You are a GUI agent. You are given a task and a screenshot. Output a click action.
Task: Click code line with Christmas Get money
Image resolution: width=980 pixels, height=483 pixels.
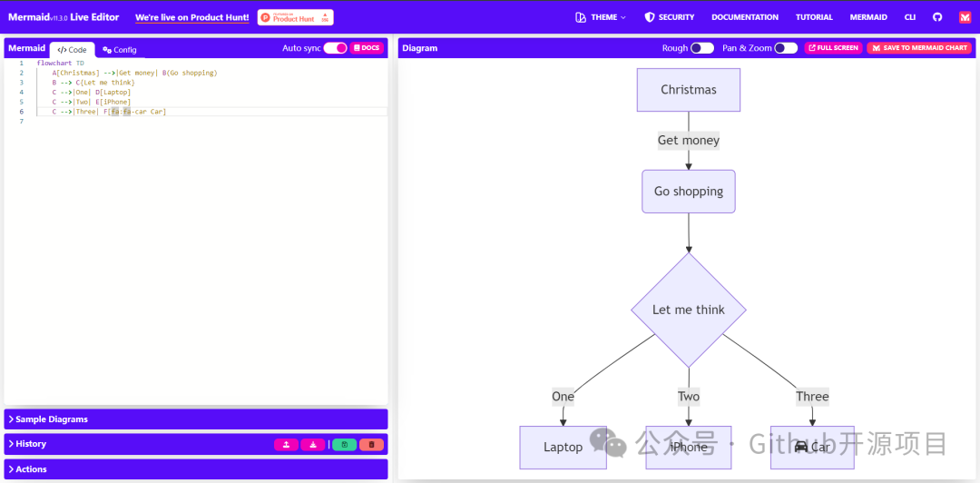coord(134,74)
